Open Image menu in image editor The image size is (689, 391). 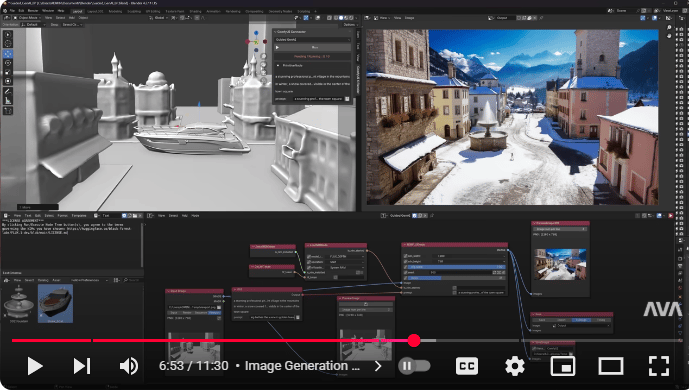[410, 18]
